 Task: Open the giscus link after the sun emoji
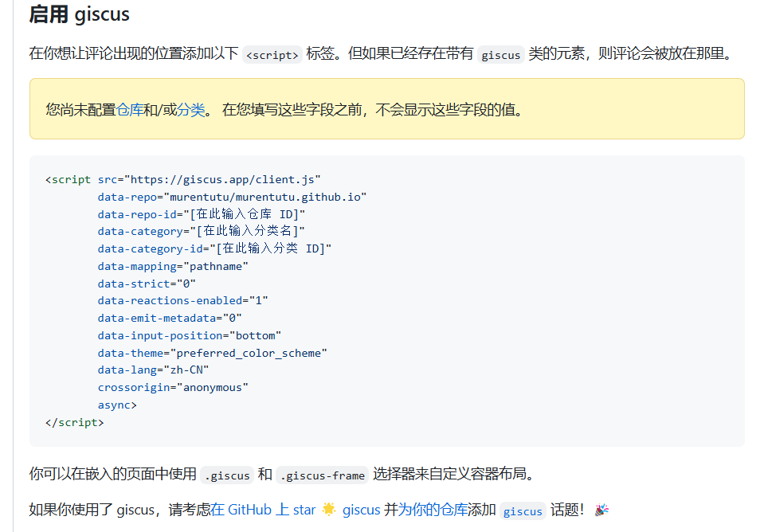point(361,510)
